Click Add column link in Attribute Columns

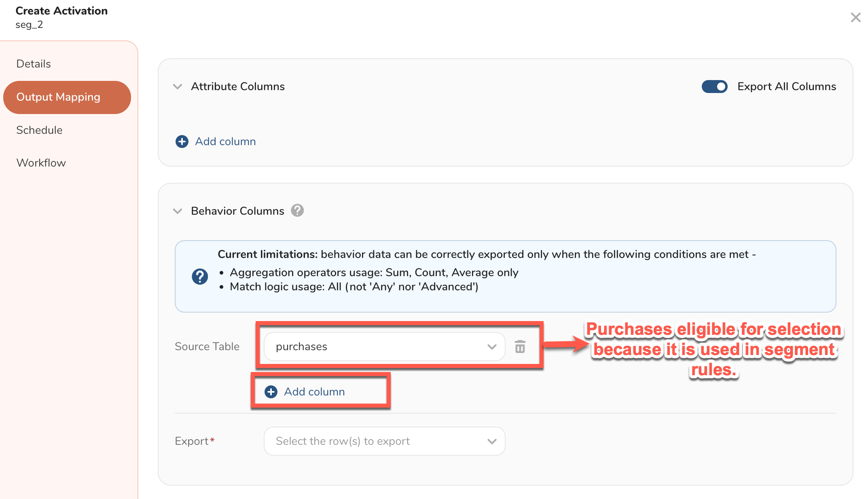pyautogui.click(x=225, y=142)
